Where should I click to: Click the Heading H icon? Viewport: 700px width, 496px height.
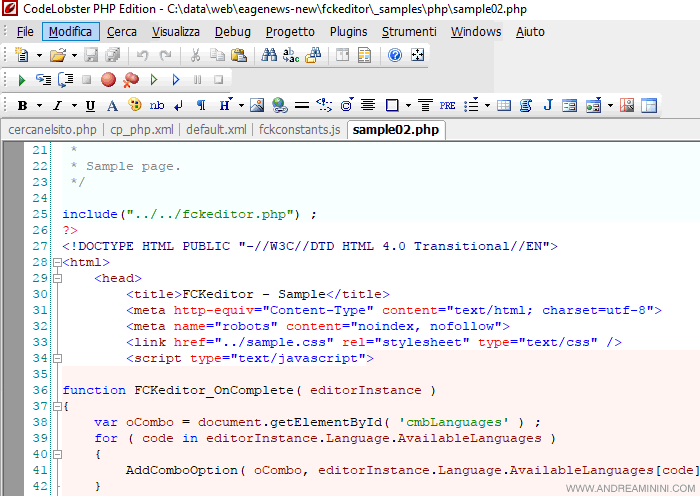225,105
